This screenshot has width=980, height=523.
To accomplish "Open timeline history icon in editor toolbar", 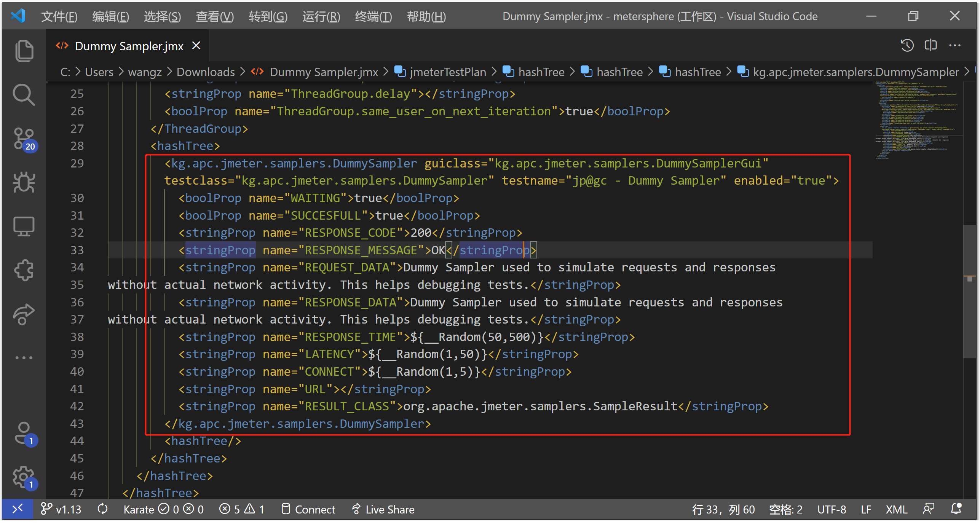I will pos(907,45).
